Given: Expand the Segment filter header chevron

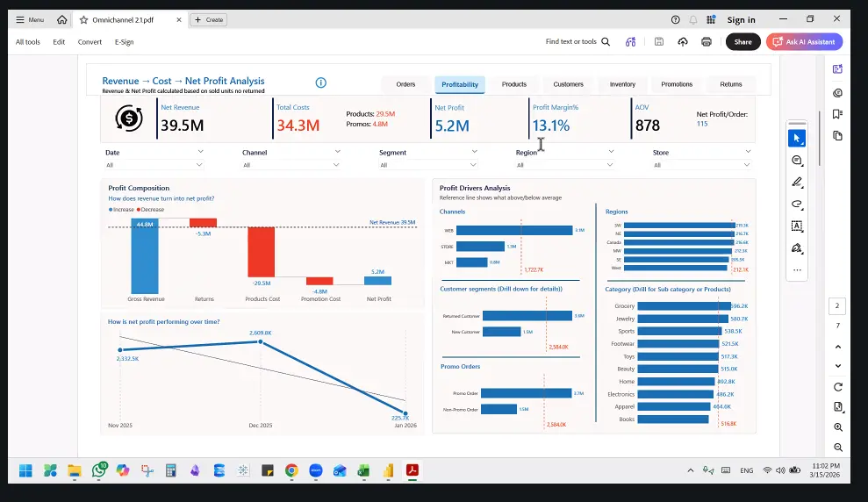Looking at the screenshot, I should pyautogui.click(x=474, y=151).
